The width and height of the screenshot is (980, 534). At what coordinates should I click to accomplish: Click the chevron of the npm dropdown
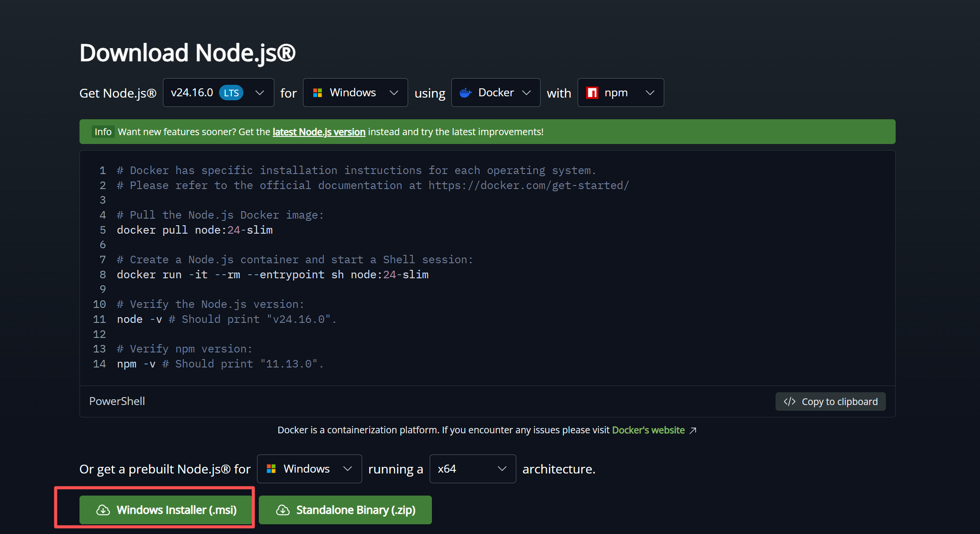click(650, 93)
